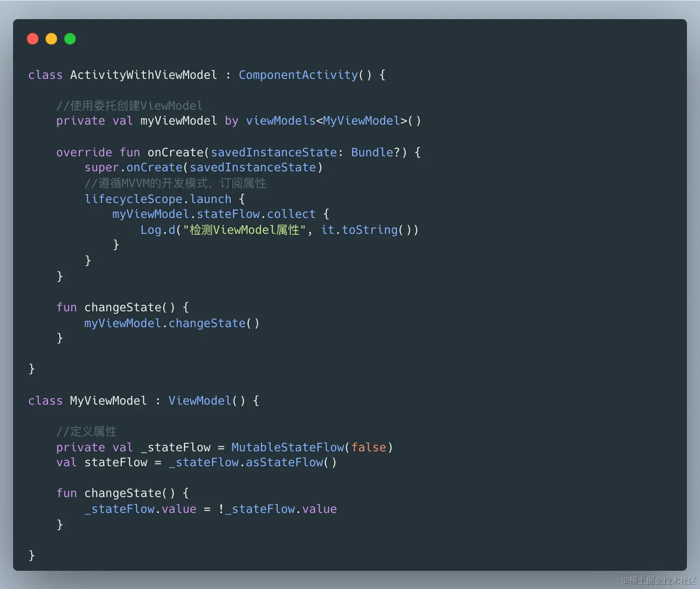This screenshot has height=589, width=700.
Task: Click the 稀土掘金技术社区 watermark link
Action: [658, 582]
